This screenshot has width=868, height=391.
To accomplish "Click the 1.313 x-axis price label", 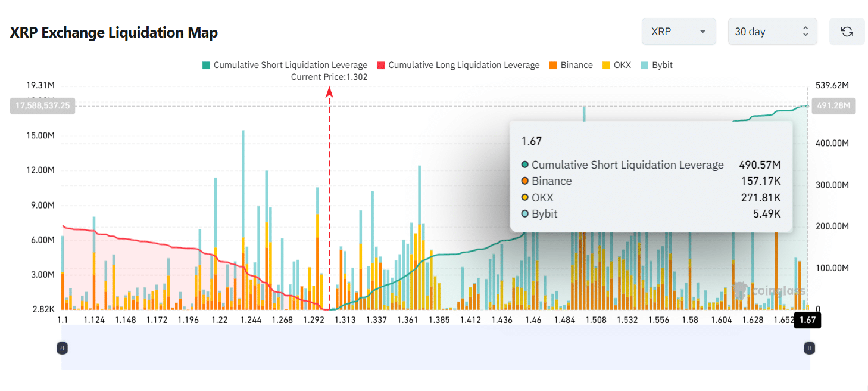I will (345, 320).
